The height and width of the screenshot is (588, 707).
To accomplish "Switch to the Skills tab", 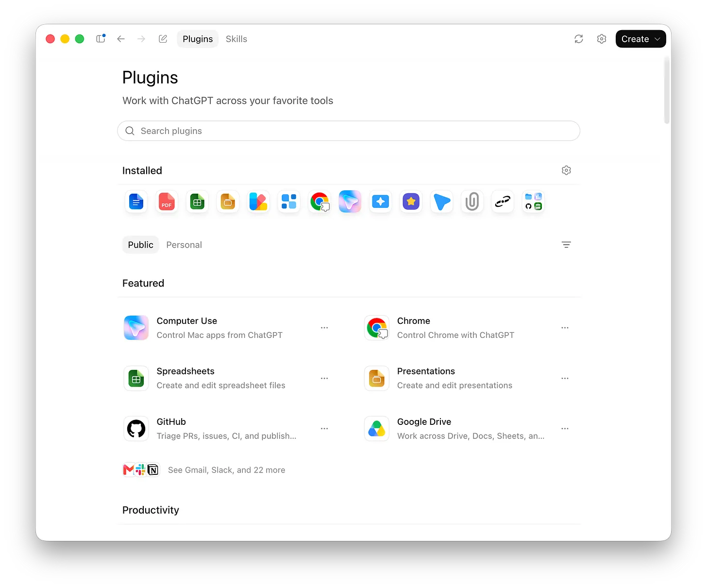I will click(x=236, y=39).
